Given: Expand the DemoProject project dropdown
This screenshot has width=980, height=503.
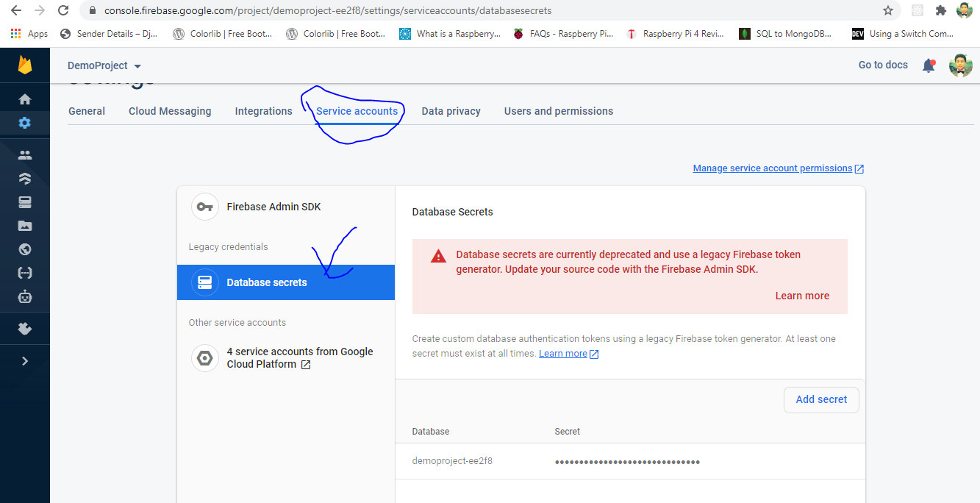Looking at the screenshot, I should click(x=104, y=65).
